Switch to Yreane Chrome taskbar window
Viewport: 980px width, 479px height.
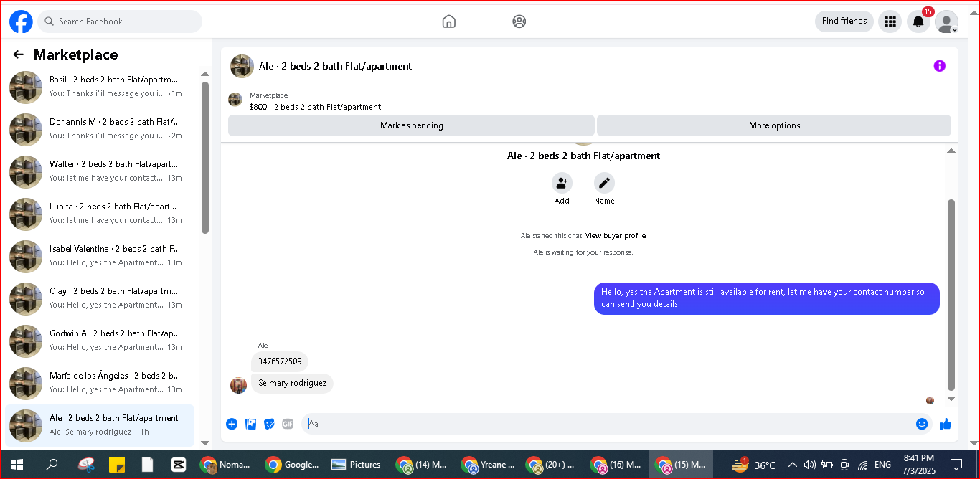[x=488, y=465]
